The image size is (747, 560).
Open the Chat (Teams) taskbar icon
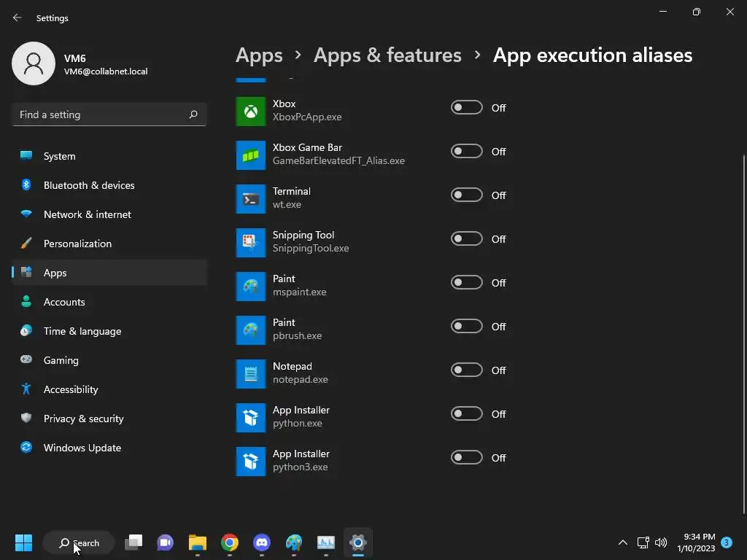166,542
